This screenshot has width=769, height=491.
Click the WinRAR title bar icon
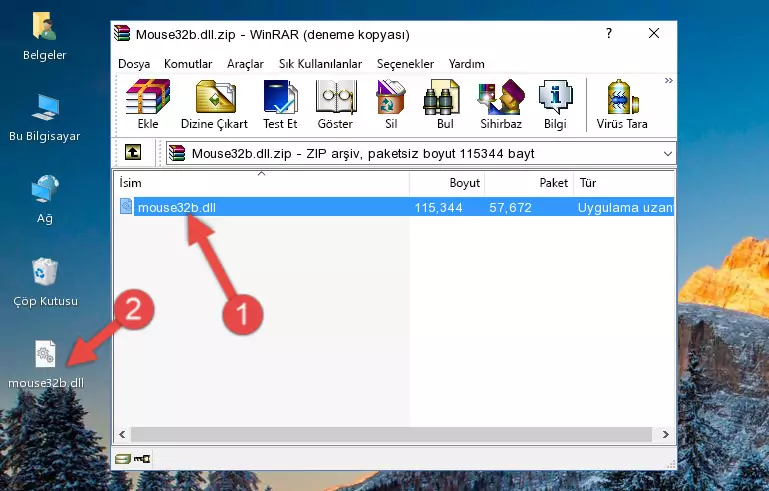[122, 34]
